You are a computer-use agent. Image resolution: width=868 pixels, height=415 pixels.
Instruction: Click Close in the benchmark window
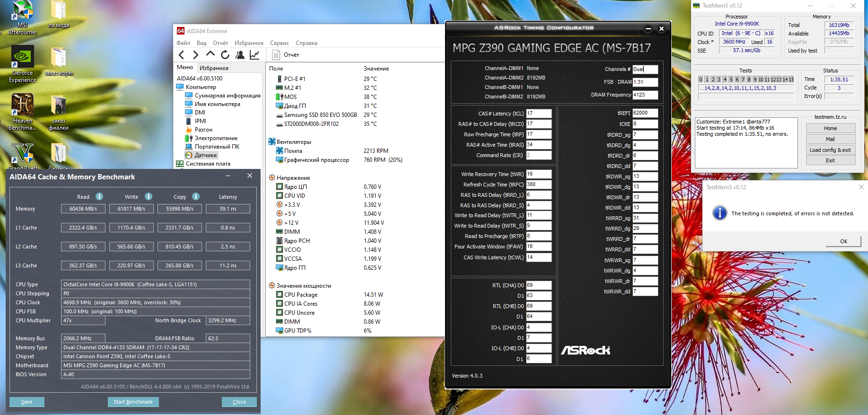(239, 402)
